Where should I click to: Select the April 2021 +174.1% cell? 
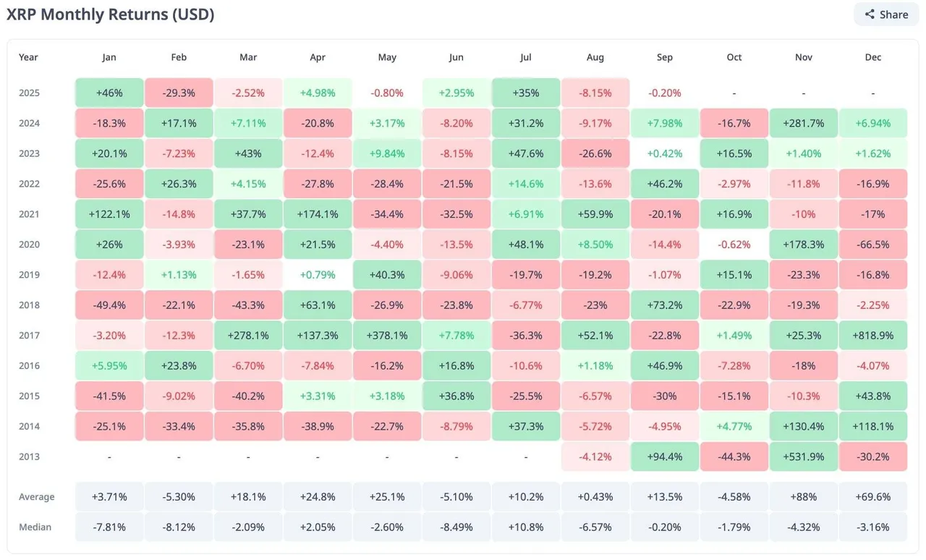[x=318, y=214]
